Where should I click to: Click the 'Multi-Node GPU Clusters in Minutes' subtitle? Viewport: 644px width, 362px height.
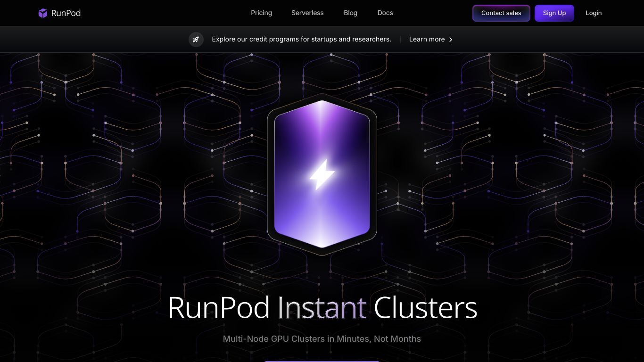[x=322, y=339]
